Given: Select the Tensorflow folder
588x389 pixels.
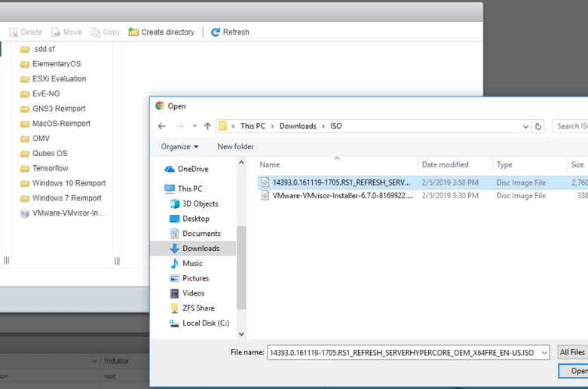Looking at the screenshot, I should point(44,168).
